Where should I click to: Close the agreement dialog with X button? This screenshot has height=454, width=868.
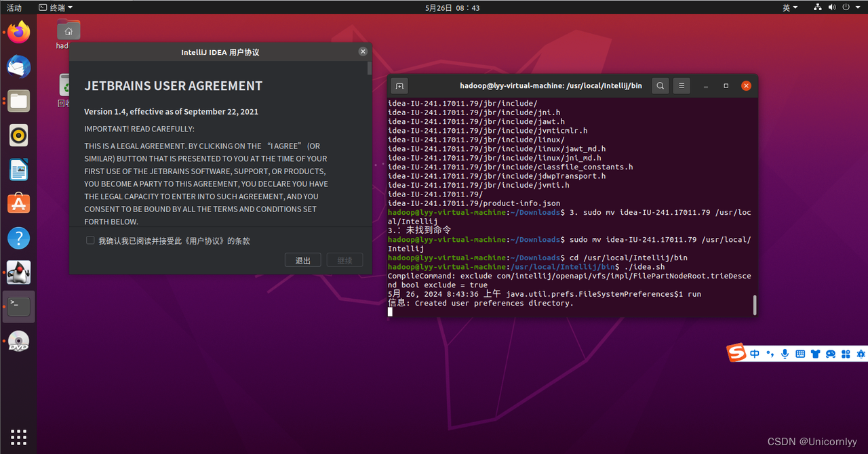pyautogui.click(x=363, y=51)
